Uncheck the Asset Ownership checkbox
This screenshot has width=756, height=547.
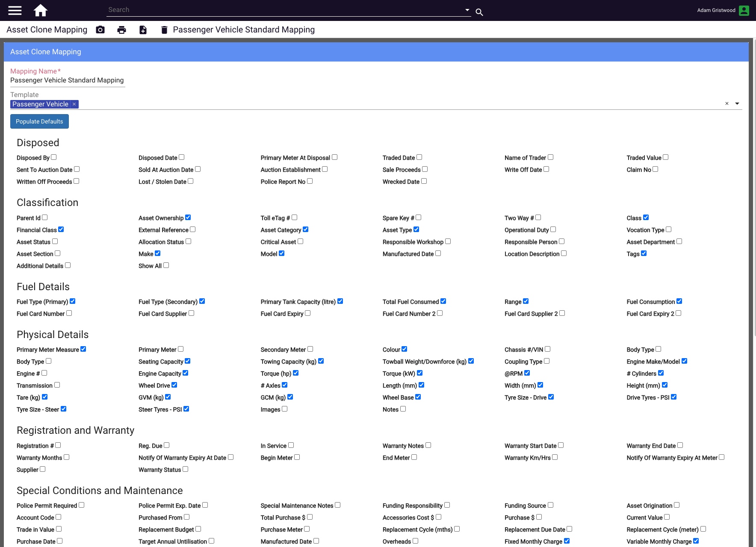click(188, 218)
